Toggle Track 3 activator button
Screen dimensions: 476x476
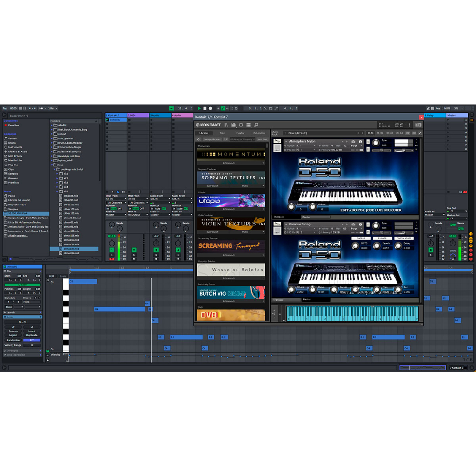coord(156,250)
